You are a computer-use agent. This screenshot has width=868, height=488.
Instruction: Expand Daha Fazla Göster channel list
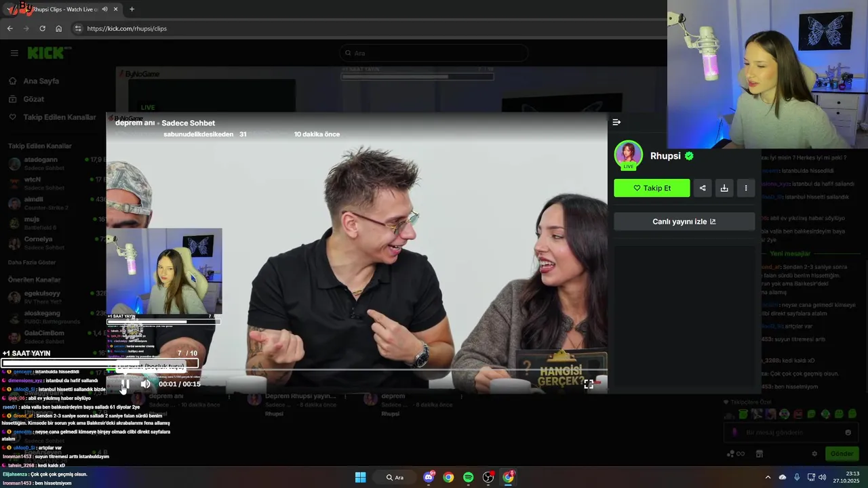point(32,262)
